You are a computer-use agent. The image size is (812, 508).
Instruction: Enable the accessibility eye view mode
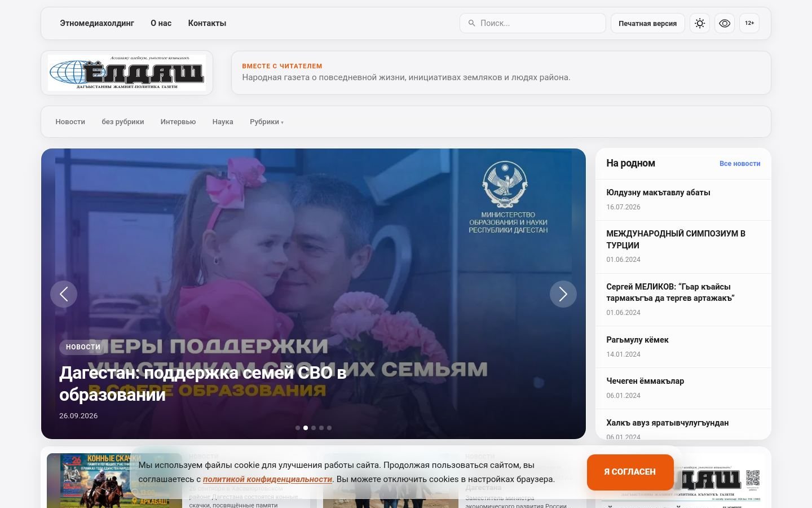coord(725,23)
